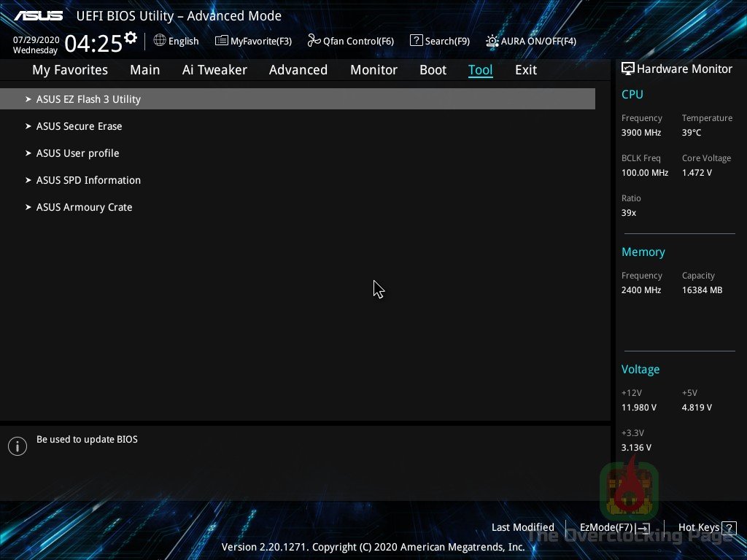Viewport: 747px width, 560px height.
Task: Switch to the Boot tab
Action: 433,69
